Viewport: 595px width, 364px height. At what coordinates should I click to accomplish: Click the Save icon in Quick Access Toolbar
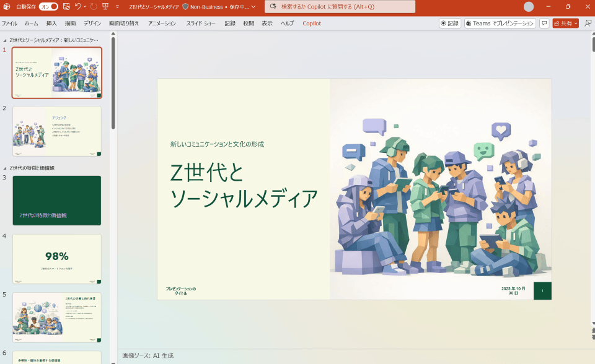click(x=66, y=6)
